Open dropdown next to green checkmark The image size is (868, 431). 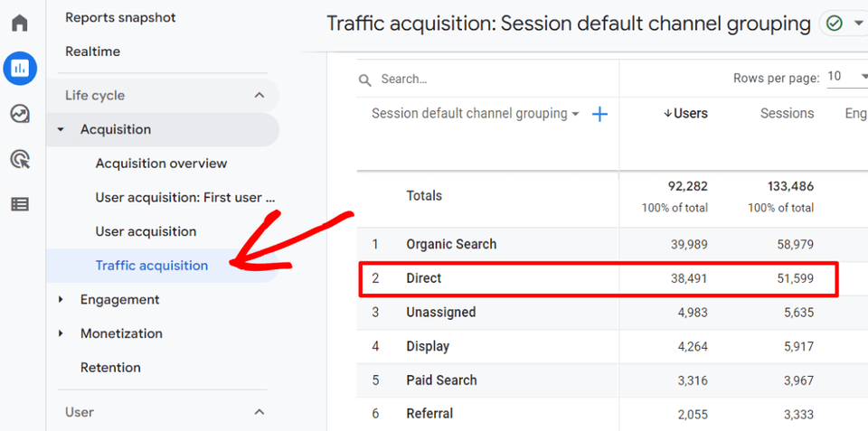click(858, 23)
